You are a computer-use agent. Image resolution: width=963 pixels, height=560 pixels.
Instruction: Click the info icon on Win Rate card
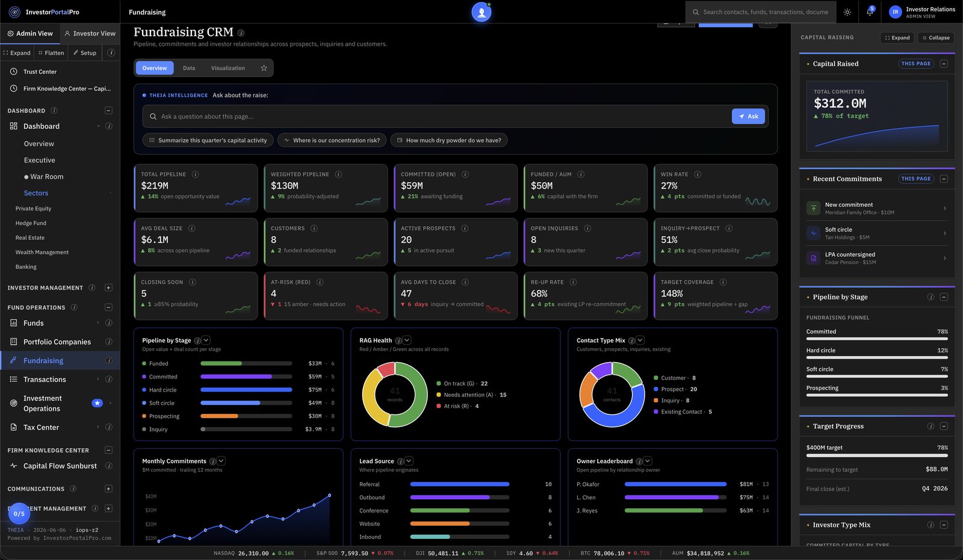(698, 174)
